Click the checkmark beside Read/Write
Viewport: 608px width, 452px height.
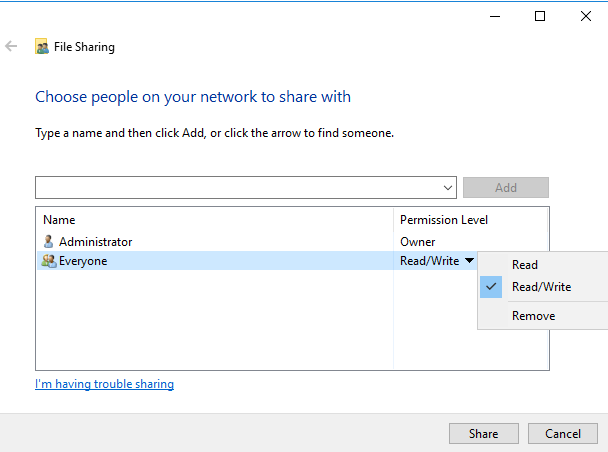pos(491,287)
